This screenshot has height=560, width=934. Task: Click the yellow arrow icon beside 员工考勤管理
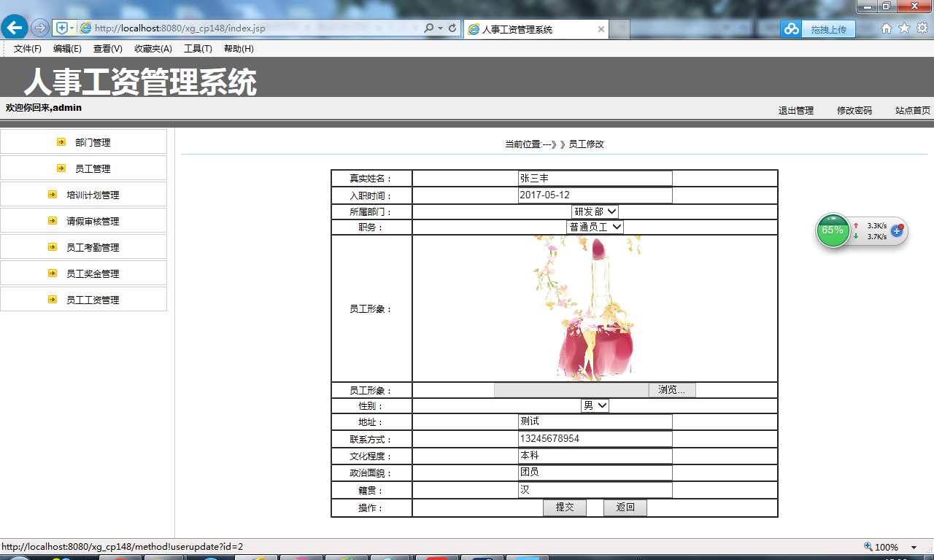click(53, 247)
